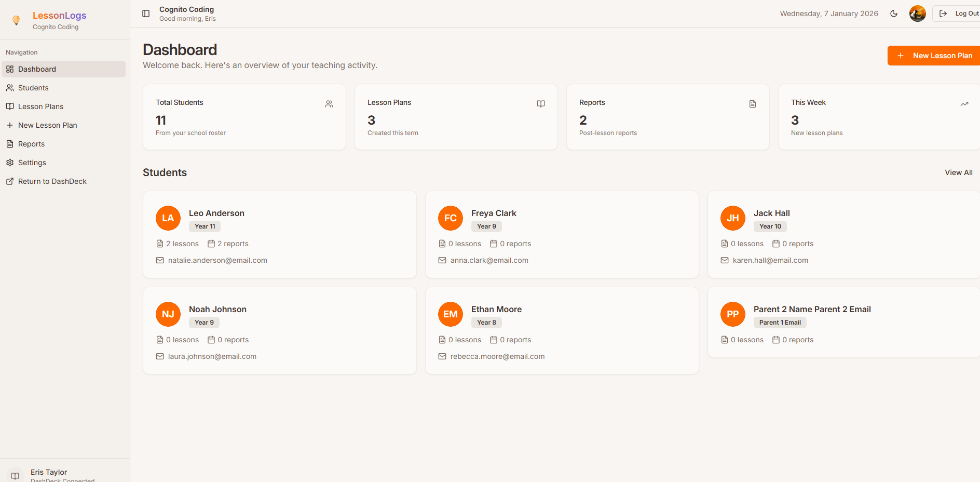The width and height of the screenshot is (980, 482).
Task: Click the New Lesson Plan button
Action: point(935,55)
